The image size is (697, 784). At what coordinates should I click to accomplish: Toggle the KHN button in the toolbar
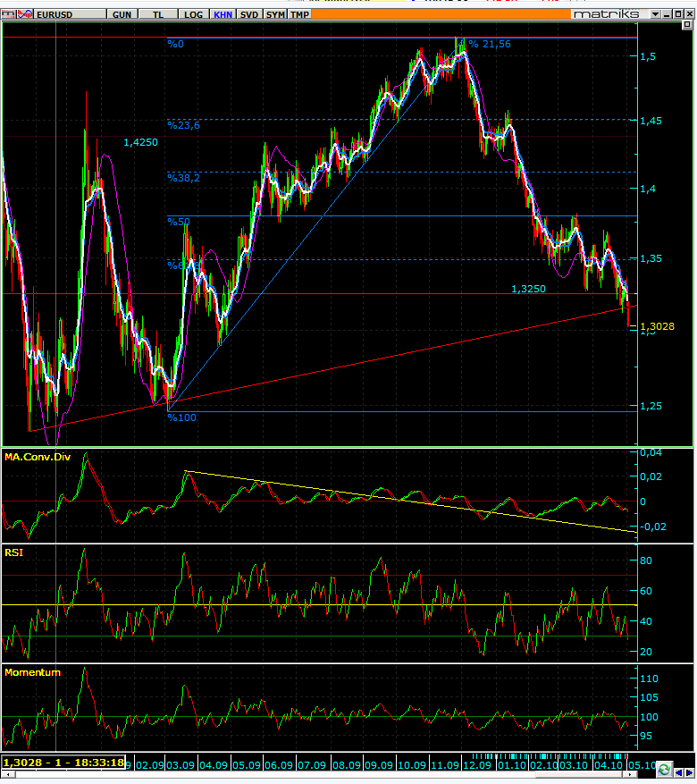(223, 14)
